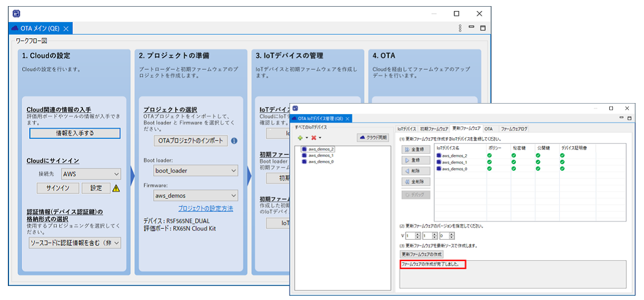Click the 全削除 remove-all button

(x=416, y=182)
